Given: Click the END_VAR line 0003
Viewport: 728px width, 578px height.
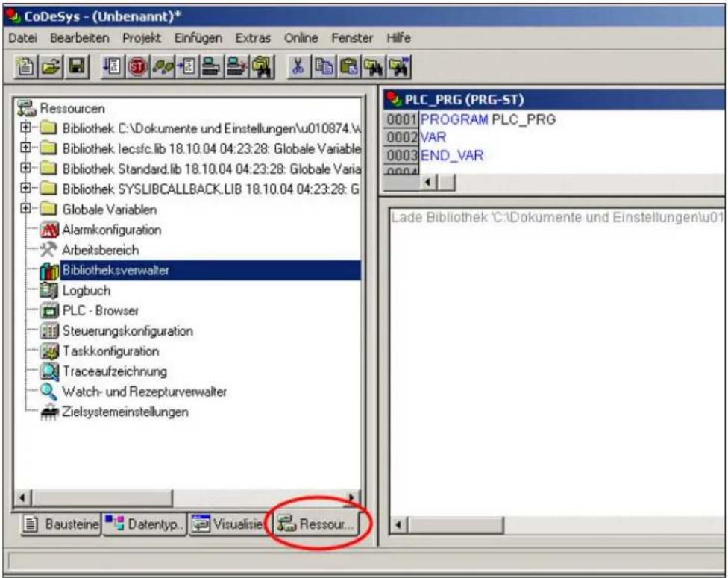Looking at the screenshot, I should click(452, 156).
